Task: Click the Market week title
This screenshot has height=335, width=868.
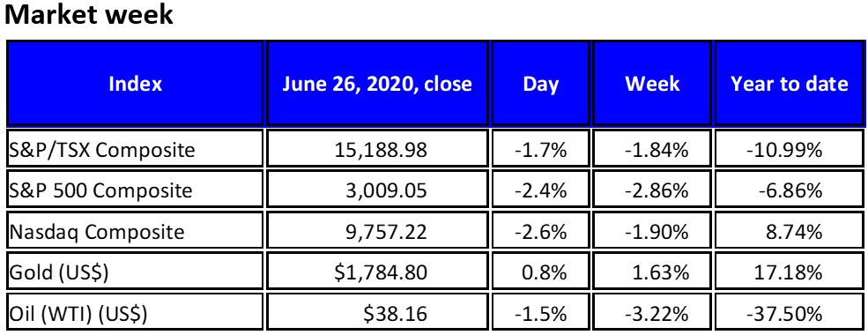Action: [x=89, y=15]
